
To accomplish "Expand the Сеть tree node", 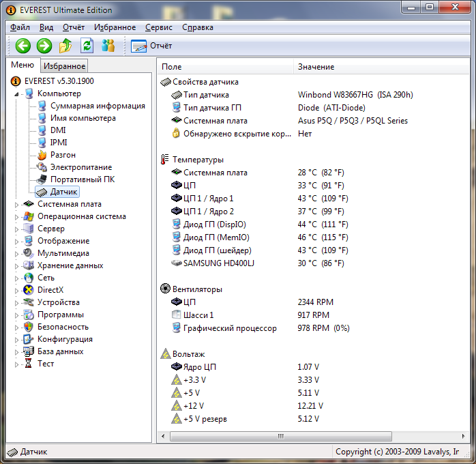I will [16, 278].
